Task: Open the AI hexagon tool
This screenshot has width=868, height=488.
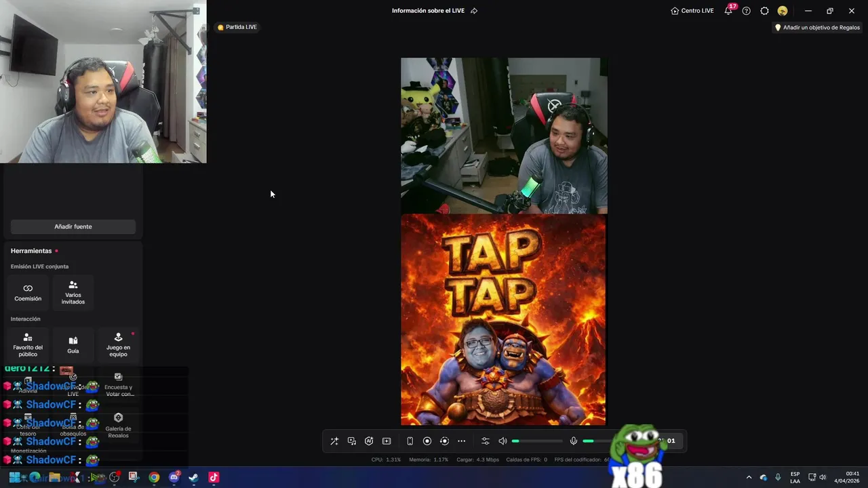Action: 369,441
